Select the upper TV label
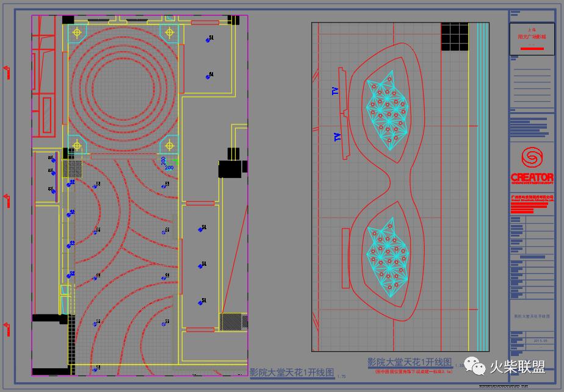 (x=335, y=91)
